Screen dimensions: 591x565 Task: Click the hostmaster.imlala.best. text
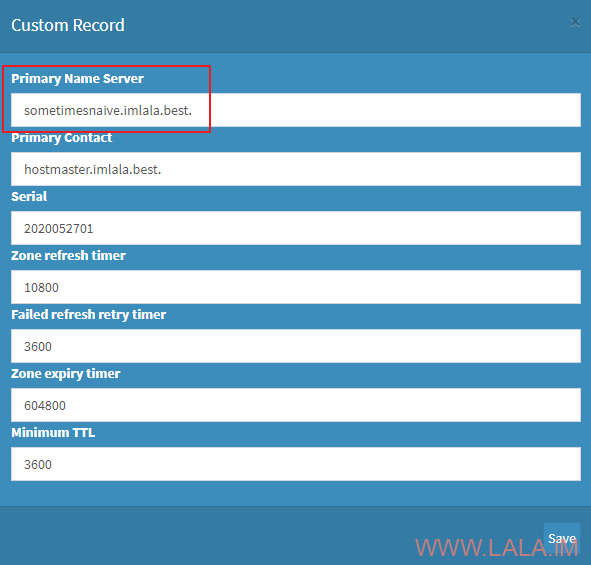click(x=92, y=169)
